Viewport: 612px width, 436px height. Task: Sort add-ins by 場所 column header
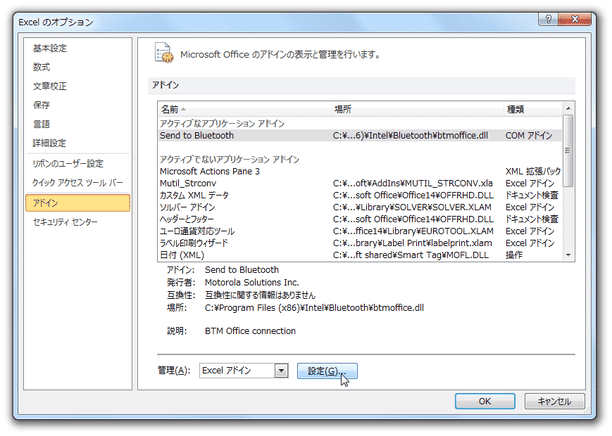pos(417,109)
